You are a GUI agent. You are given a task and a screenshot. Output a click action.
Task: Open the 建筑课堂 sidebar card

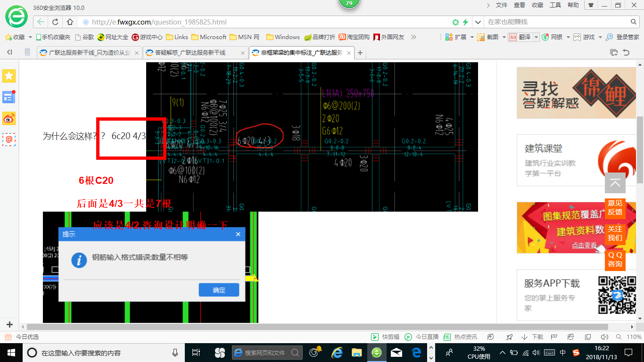click(x=576, y=160)
